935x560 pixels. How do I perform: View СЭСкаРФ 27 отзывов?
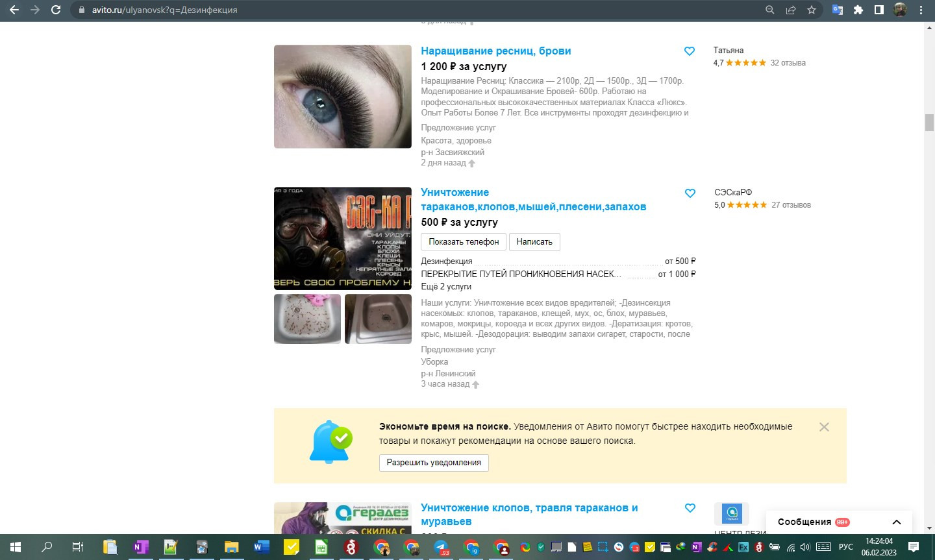click(791, 205)
